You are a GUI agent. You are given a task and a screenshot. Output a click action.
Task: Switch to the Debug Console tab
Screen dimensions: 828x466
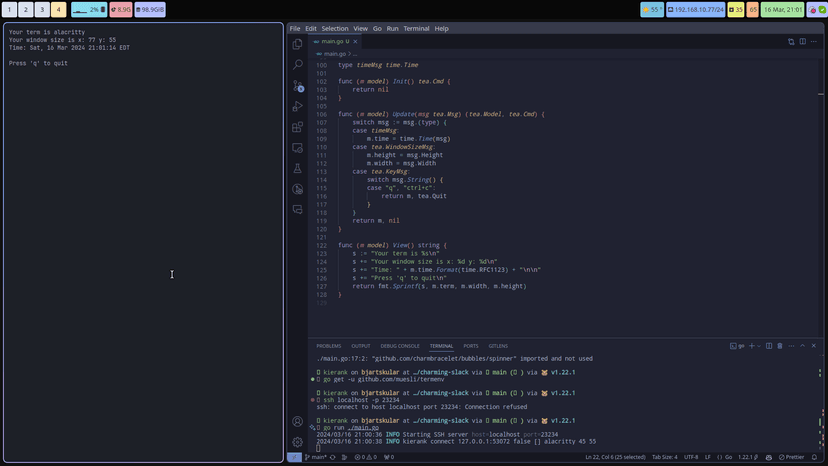400,346
